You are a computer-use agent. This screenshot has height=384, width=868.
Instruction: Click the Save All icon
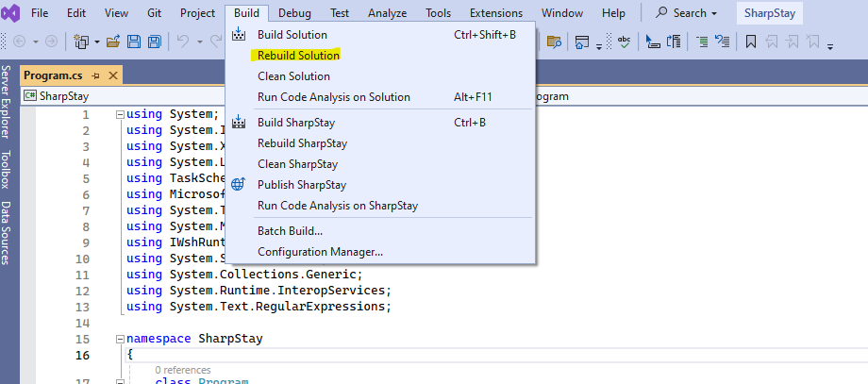153,42
